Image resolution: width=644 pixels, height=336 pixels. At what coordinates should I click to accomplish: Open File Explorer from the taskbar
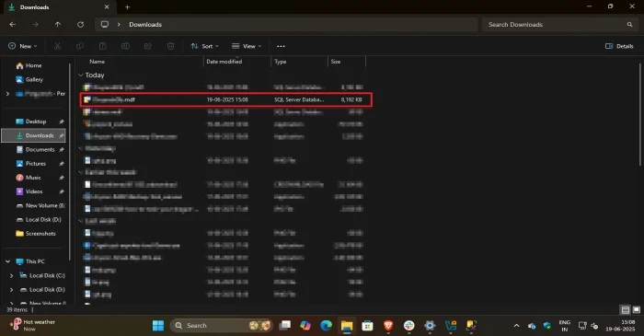point(347,325)
